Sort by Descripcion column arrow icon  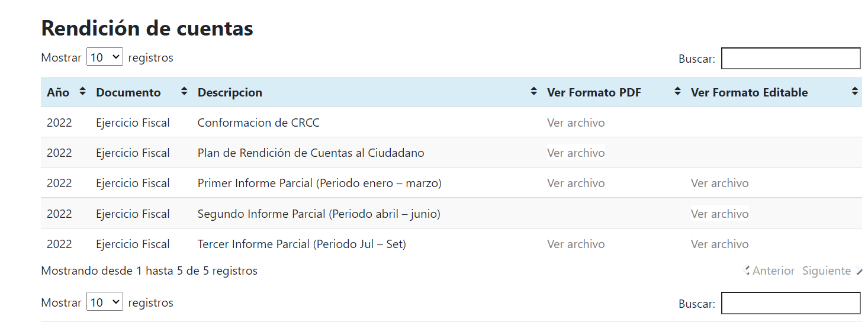pyautogui.click(x=533, y=92)
